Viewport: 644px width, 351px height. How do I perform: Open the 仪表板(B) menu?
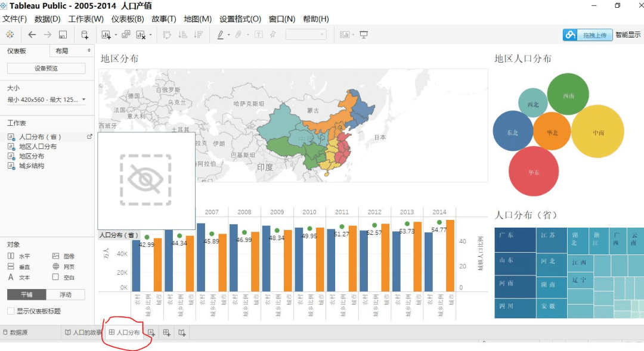pyautogui.click(x=128, y=19)
